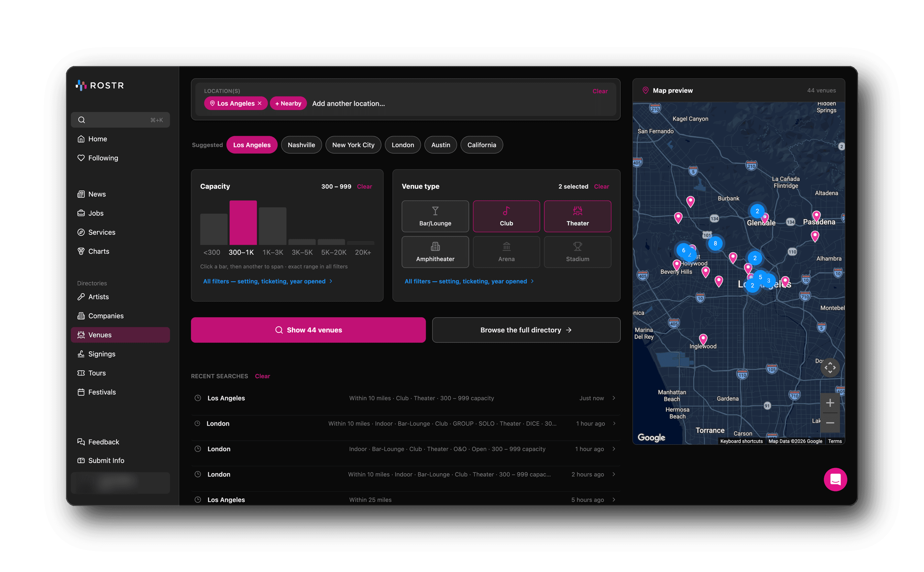Select the <300 capacity bar
The width and height of the screenshot is (924, 572).
click(x=214, y=229)
